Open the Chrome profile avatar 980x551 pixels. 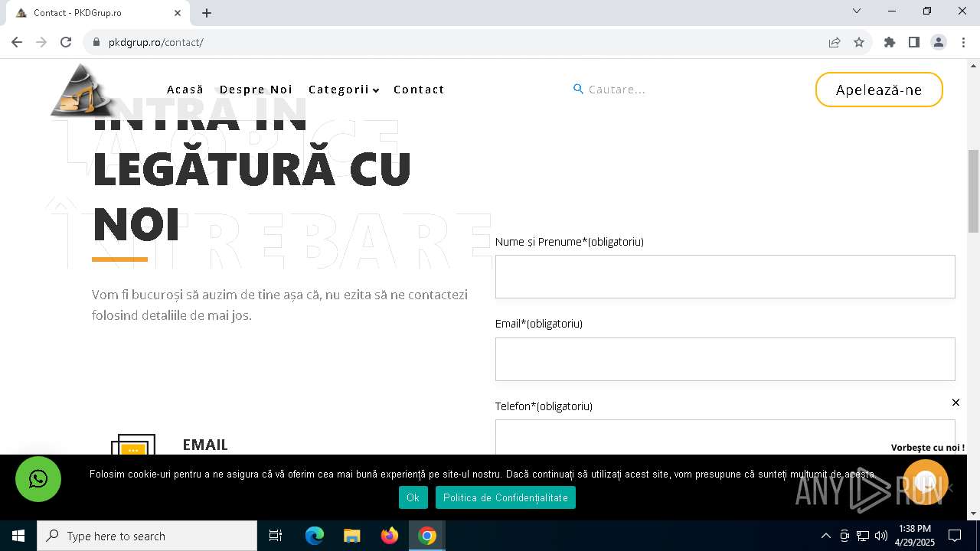(939, 42)
